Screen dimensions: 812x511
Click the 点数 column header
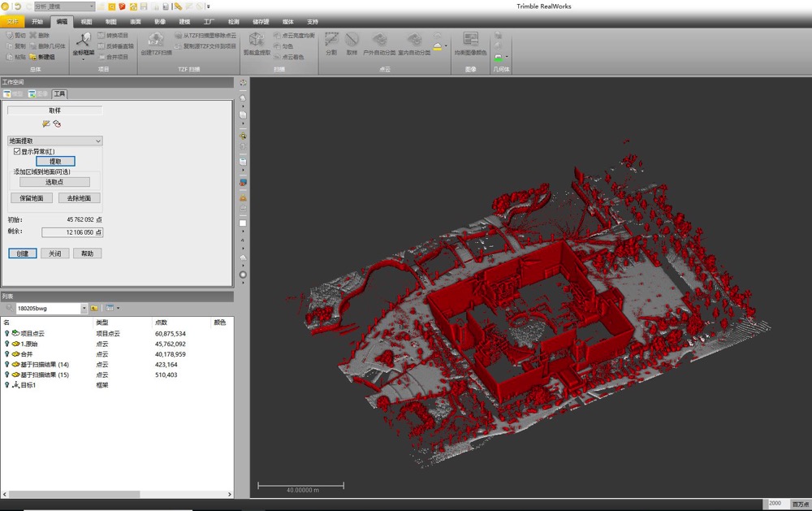[162, 323]
